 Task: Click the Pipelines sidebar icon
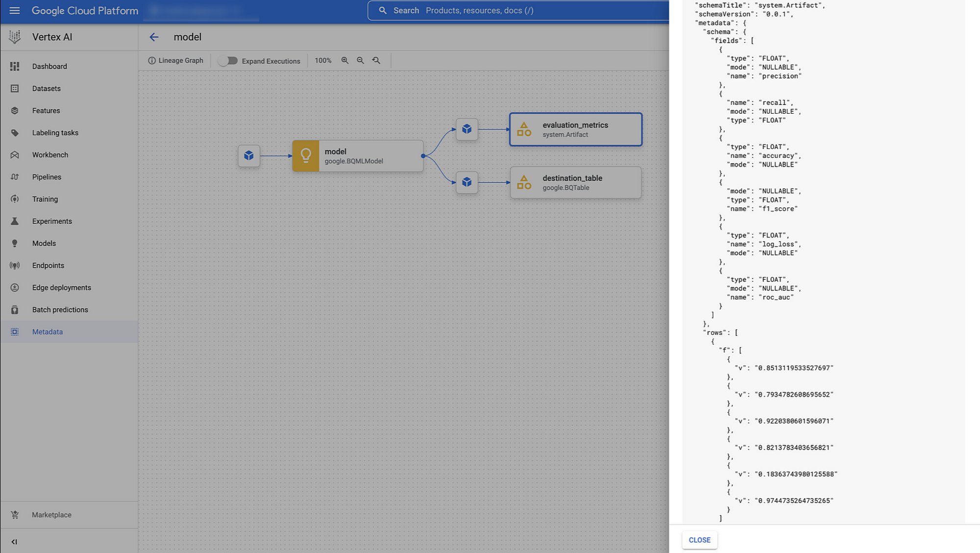pos(15,176)
